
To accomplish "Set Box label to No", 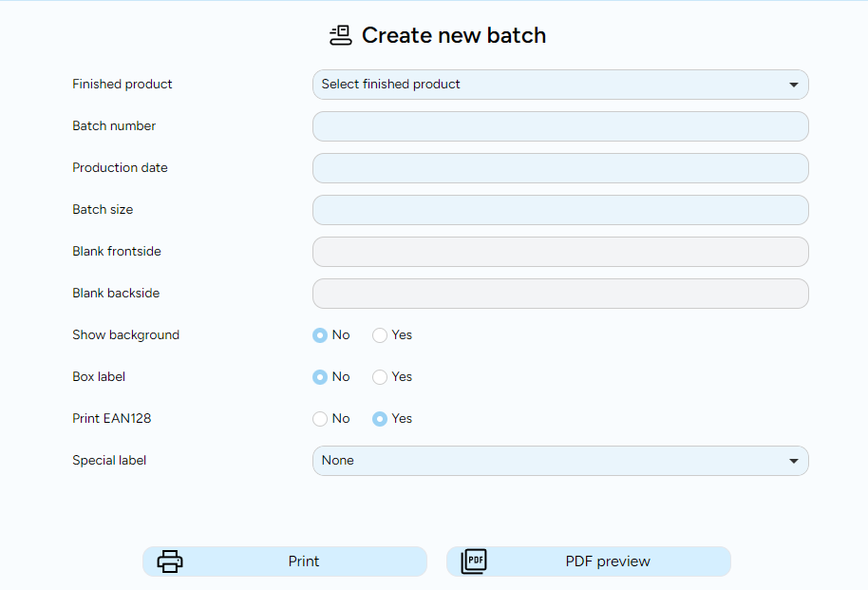I will (x=320, y=377).
